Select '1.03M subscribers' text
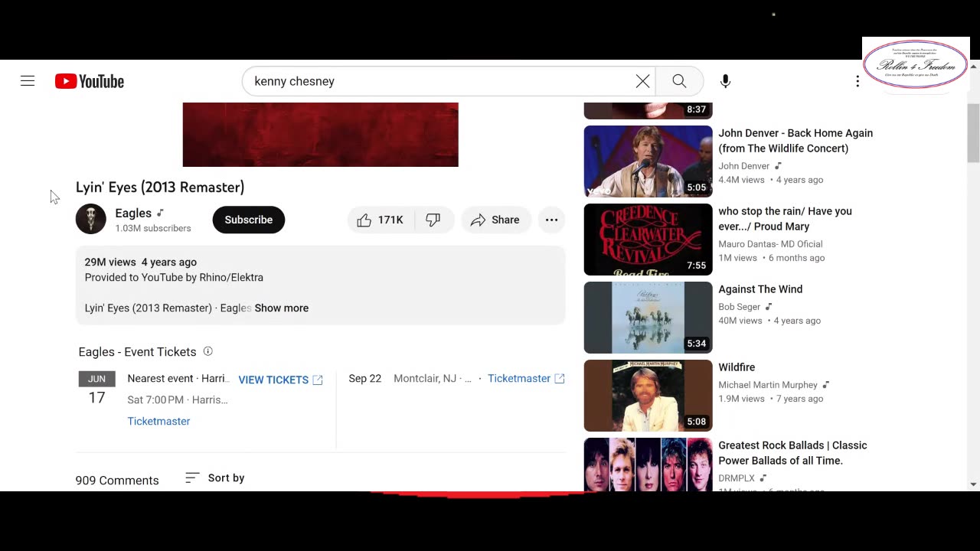 153,228
